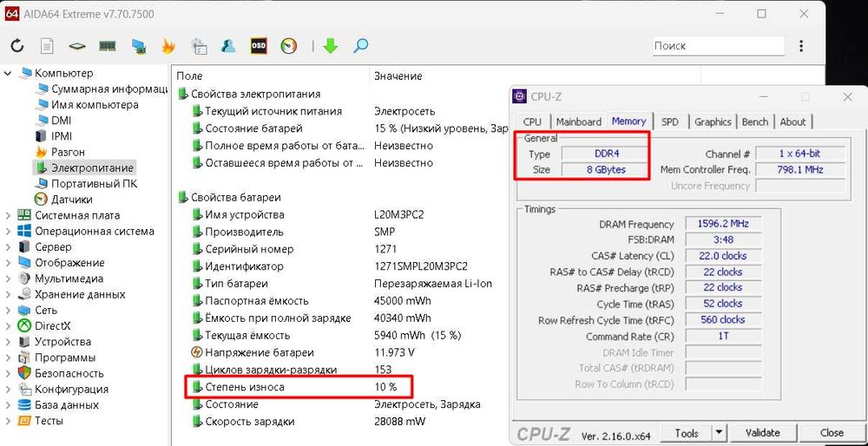Select Программы in the tree
Viewport: 868px width, 446px height.
pos(65,357)
